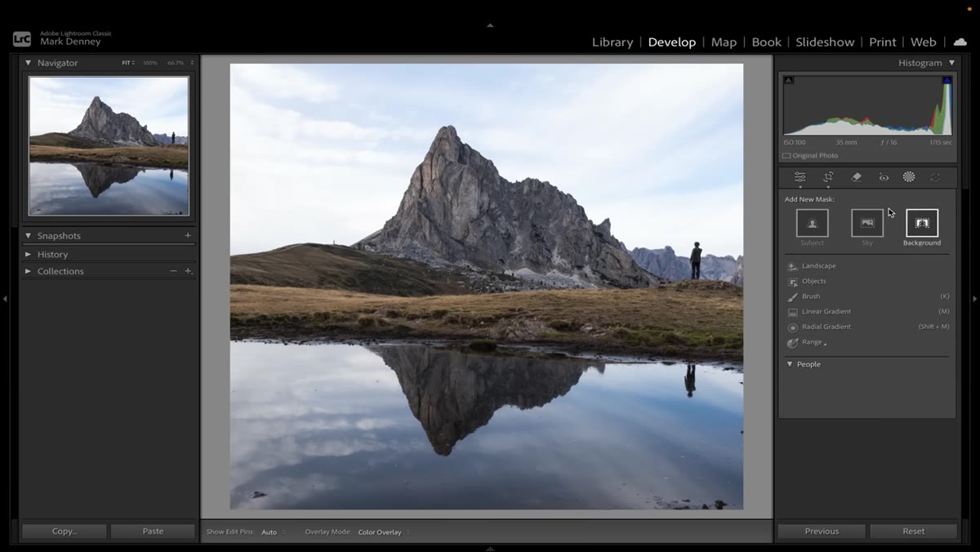Image resolution: width=980 pixels, height=552 pixels.
Task: Switch to the Library module
Action: pyautogui.click(x=612, y=42)
